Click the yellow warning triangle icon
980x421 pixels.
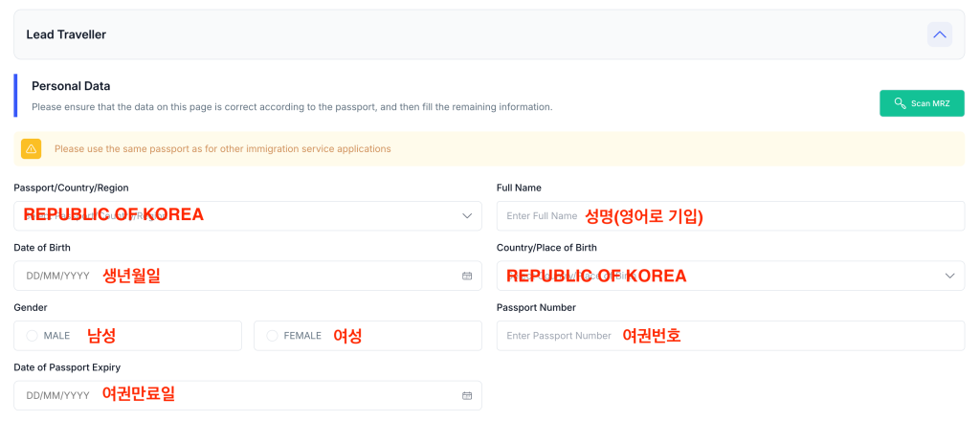pos(32,148)
